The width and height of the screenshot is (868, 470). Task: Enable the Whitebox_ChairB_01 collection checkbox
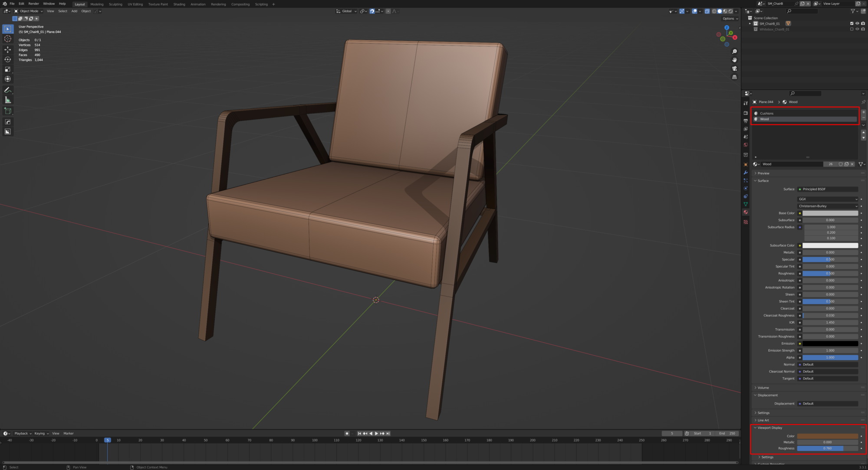click(x=852, y=29)
